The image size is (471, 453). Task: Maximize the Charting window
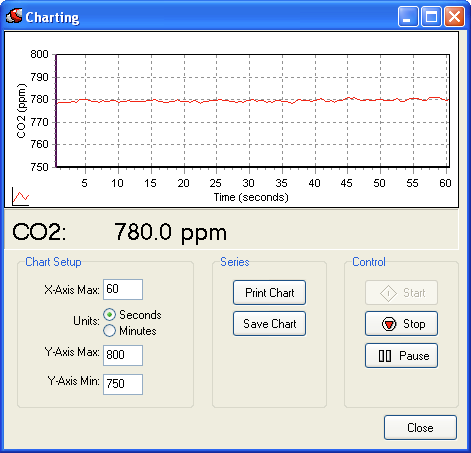pos(431,16)
